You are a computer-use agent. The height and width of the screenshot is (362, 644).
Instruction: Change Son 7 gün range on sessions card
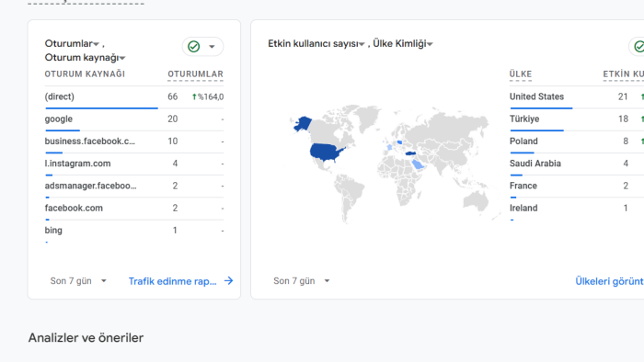78,281
